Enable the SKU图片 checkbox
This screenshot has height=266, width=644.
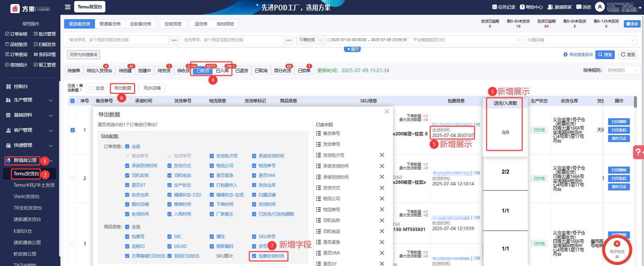coord(212,256)
